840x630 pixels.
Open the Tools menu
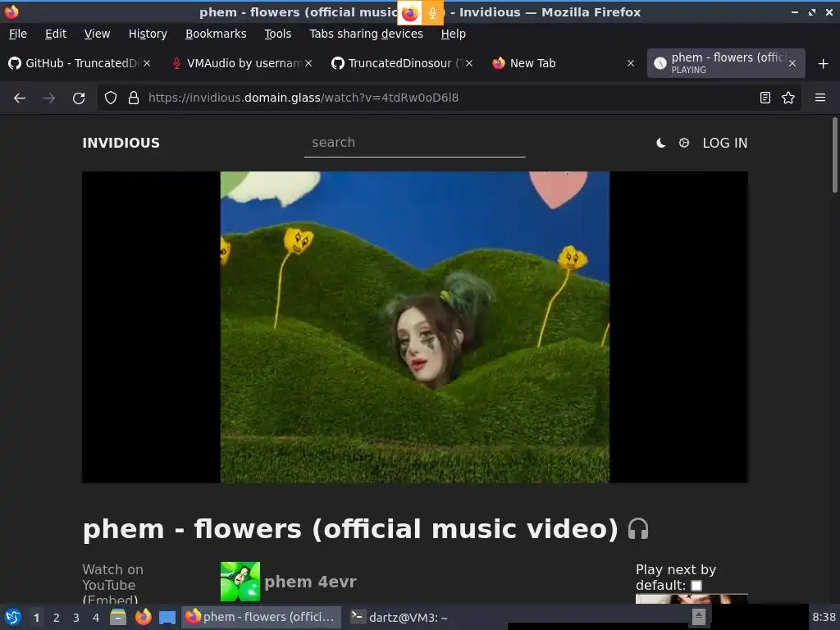pyautogui.click(x=277, y=34)
